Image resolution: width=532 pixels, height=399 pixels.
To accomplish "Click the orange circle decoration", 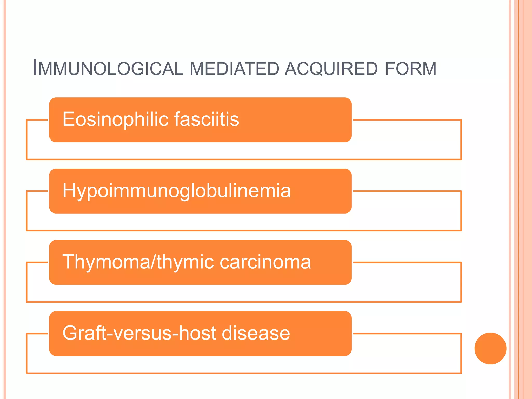I will coord(490,348).
